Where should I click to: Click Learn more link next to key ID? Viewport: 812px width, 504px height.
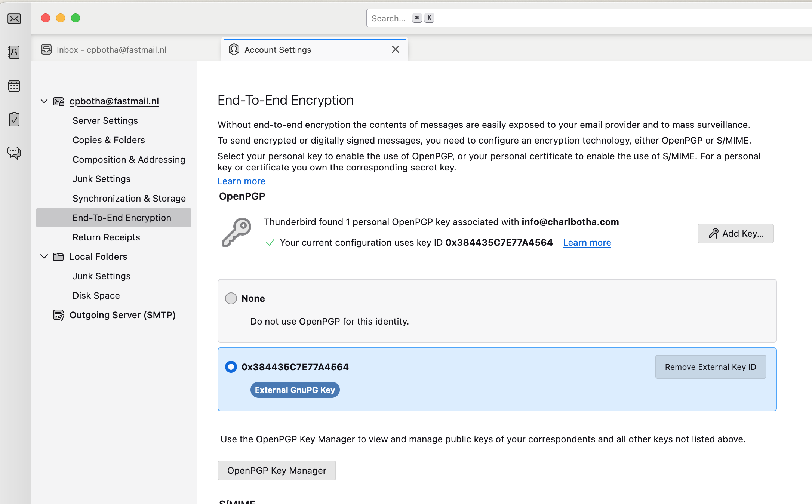(587, 243)
